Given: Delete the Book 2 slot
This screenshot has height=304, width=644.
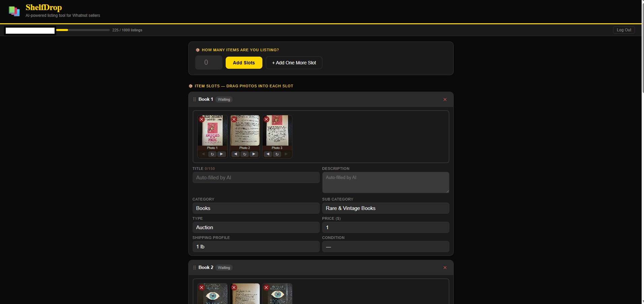Looking at the screenshot, I should 445,268.
